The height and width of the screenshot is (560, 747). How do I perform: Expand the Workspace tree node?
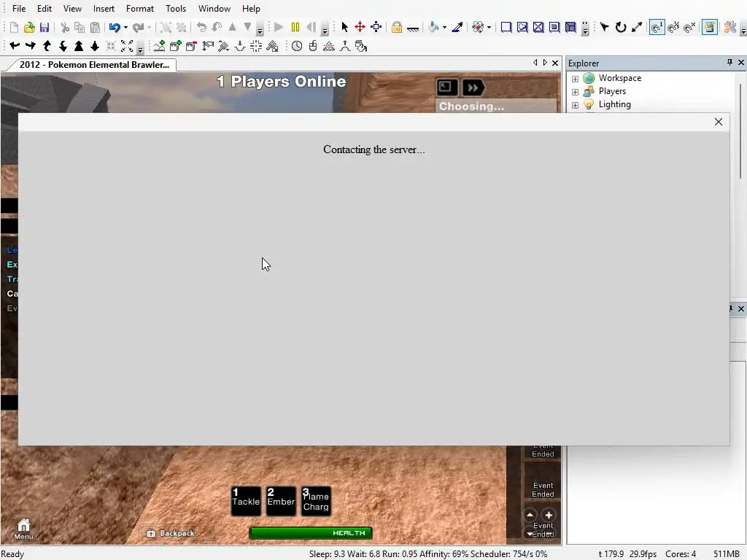click(575, 79)
